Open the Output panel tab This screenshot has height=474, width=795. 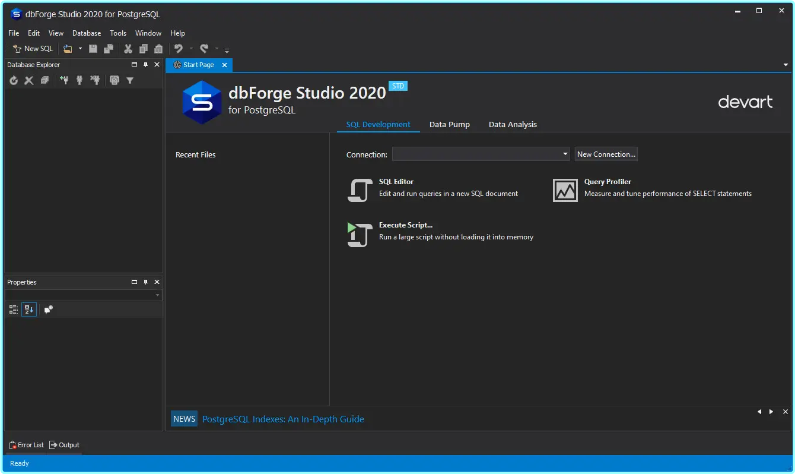coord(64,445)
